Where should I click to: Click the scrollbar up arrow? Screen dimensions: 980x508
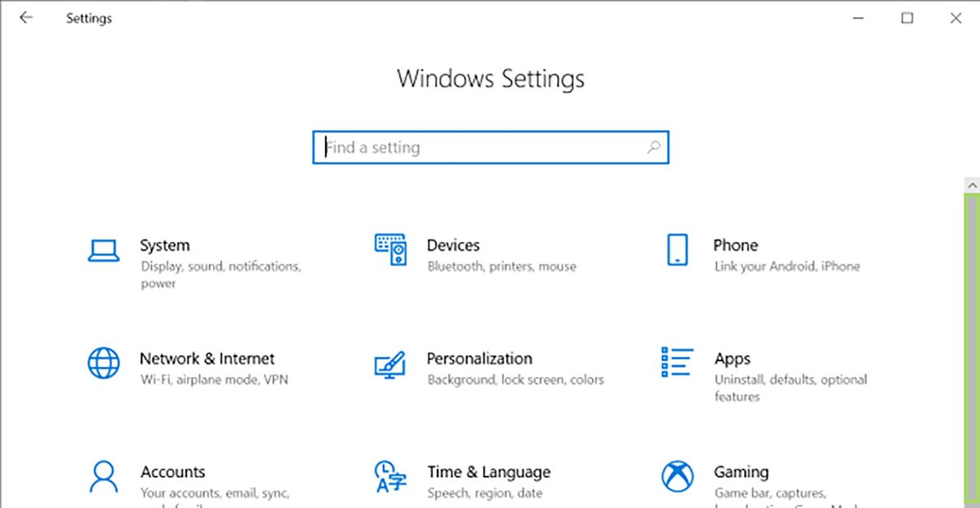pos(971,184)
